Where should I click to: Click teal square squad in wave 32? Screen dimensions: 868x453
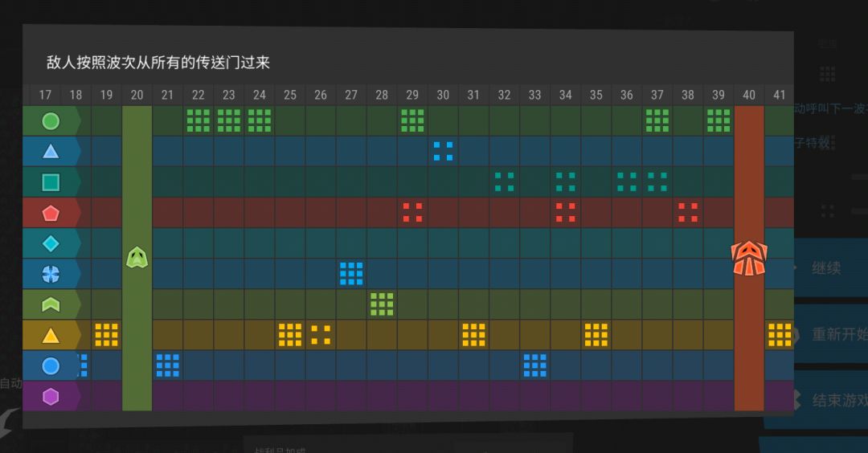coord(504,182)
